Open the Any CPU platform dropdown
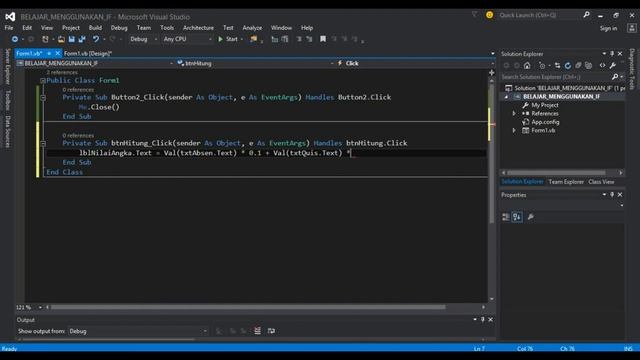 click(187, 39)
